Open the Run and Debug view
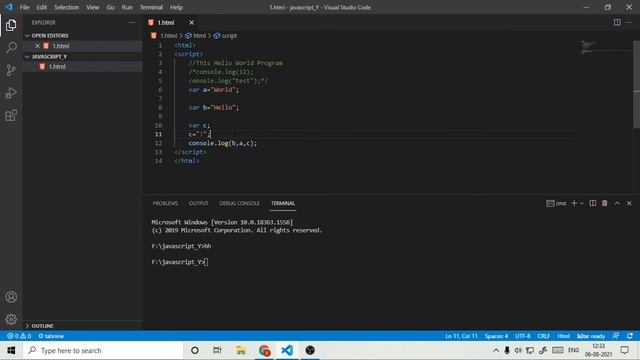 pyautogui.click(x=11, y=93)
